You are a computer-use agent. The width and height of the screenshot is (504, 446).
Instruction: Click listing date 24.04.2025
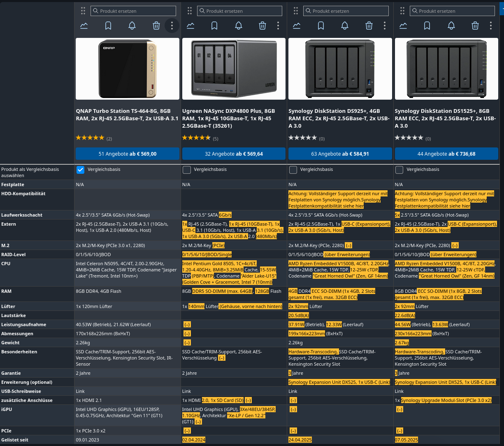(x=300, y=440)
